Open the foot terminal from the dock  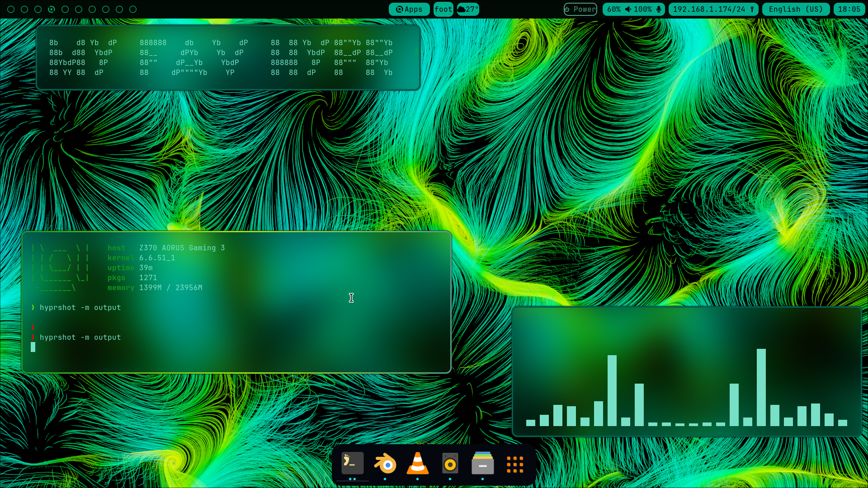click(352, 464)
